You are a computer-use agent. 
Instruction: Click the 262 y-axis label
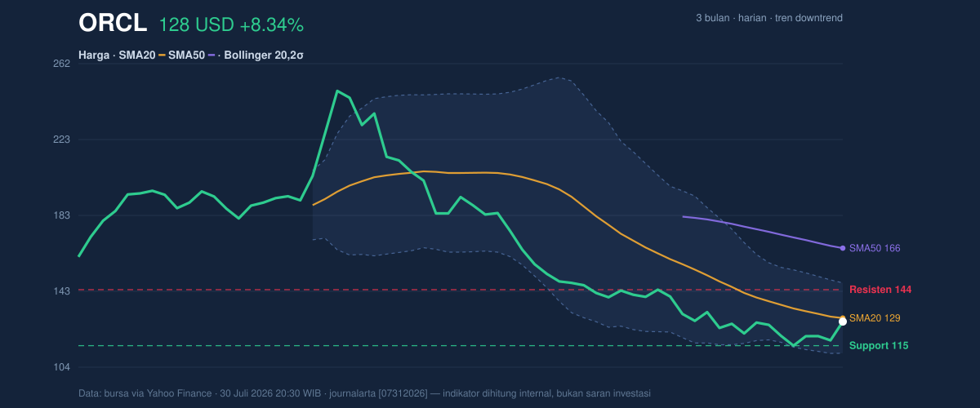coord(61,64)
